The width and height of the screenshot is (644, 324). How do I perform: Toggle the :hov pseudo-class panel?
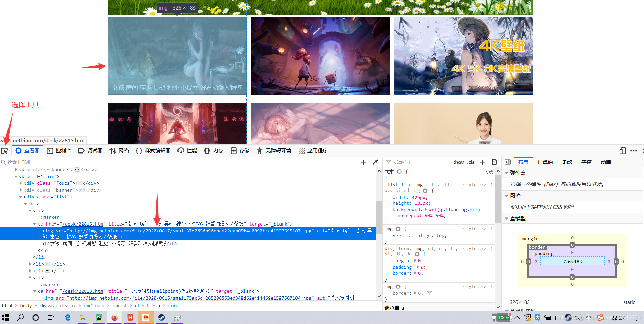(459, 162)
